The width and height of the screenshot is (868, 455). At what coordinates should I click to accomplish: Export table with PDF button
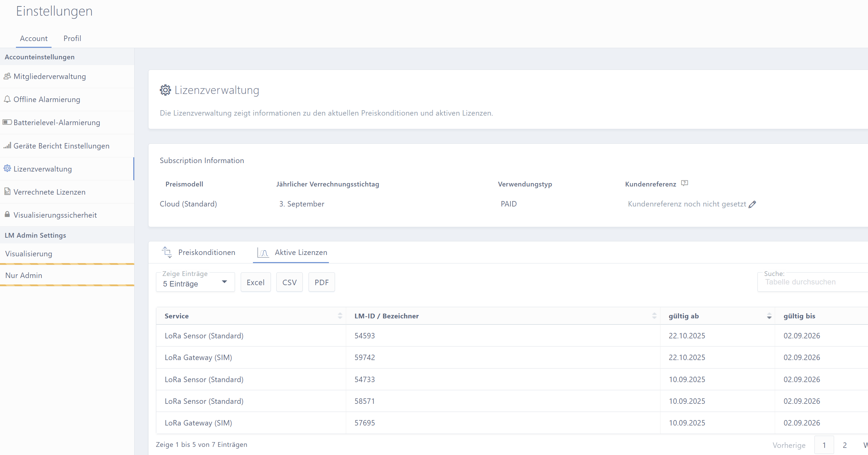pyautogui.click(x=321, y=282)
